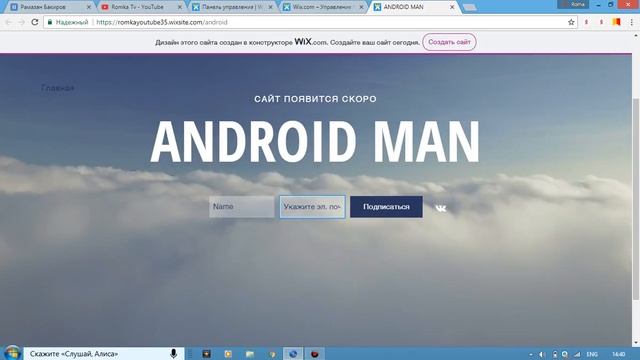The width and height of the screenshot is (640, 360).
Task: Click the orange extension icon in toolbar
Action: [616, 22]
